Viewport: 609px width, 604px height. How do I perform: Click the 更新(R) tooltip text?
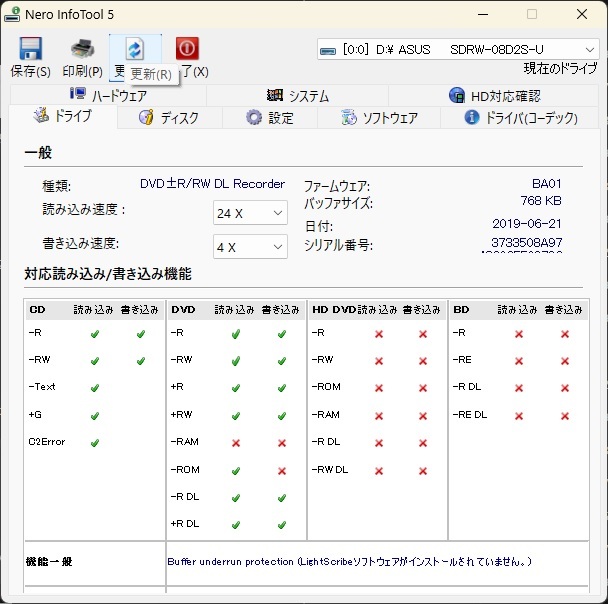[151, 74]
